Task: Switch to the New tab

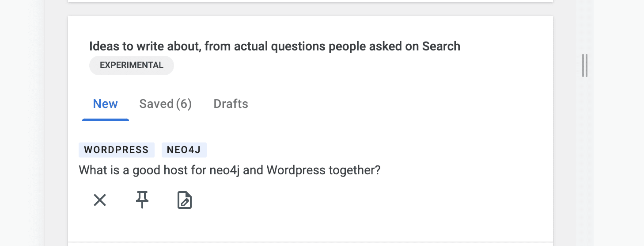Action: coord(105,104)
